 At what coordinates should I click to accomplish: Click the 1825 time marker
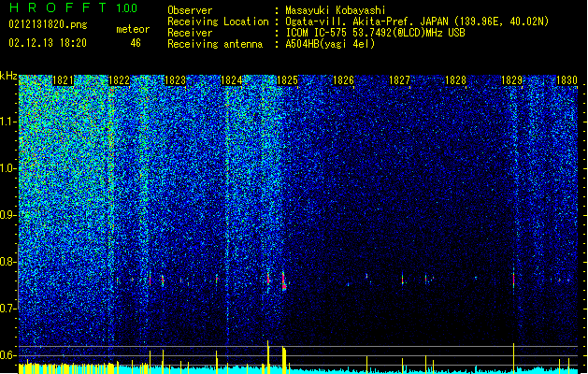coord(287,80)
